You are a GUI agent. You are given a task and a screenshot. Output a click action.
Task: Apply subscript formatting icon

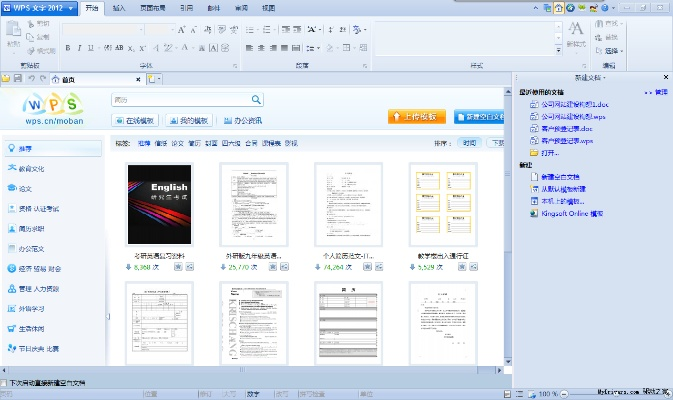(131, 48)
